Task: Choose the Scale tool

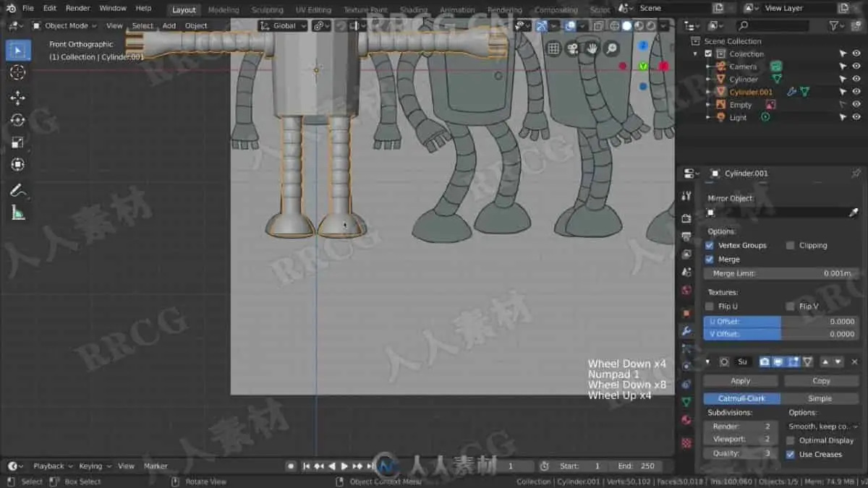Action: point(18,142)
